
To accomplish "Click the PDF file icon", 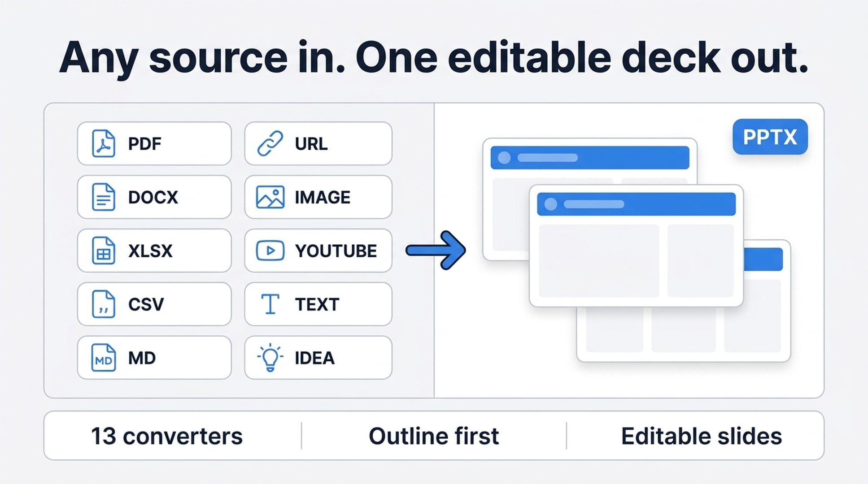I will click(x=104, y=143).
